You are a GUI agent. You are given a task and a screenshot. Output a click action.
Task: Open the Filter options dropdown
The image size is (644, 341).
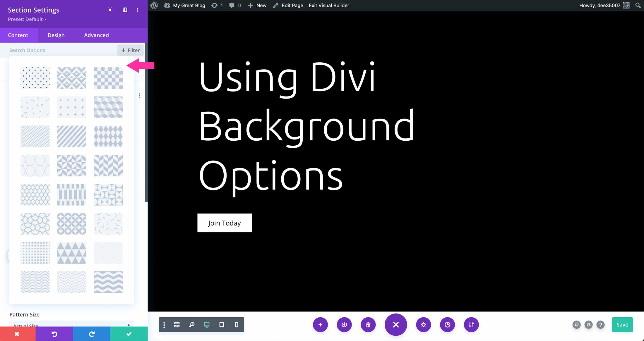click(130, 50)
